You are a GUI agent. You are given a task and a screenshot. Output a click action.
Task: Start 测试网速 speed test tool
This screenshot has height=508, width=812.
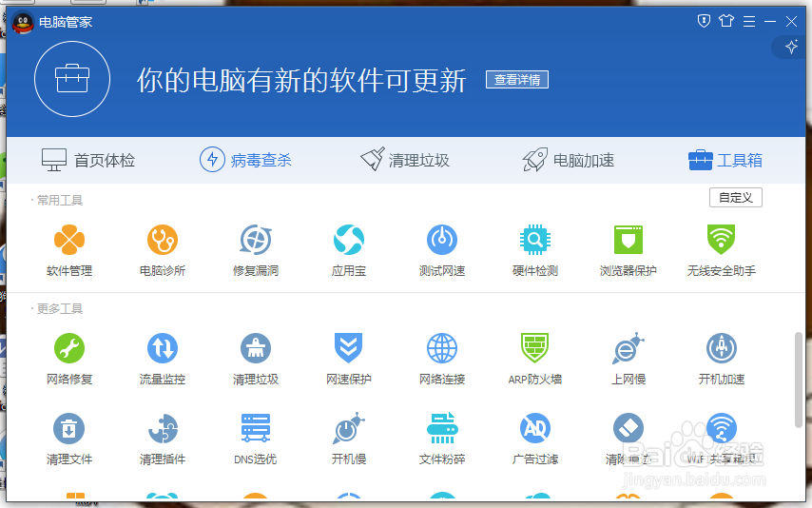click(442, 250)
